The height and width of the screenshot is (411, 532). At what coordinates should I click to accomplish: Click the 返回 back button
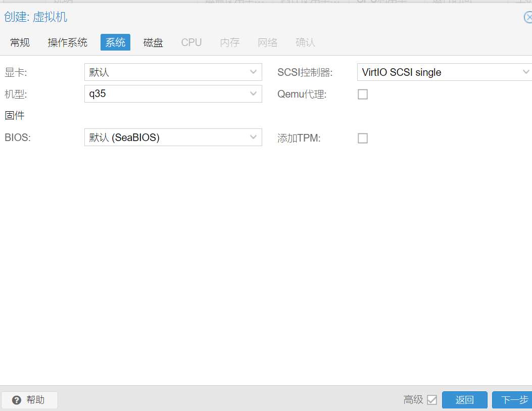(464, 400)
